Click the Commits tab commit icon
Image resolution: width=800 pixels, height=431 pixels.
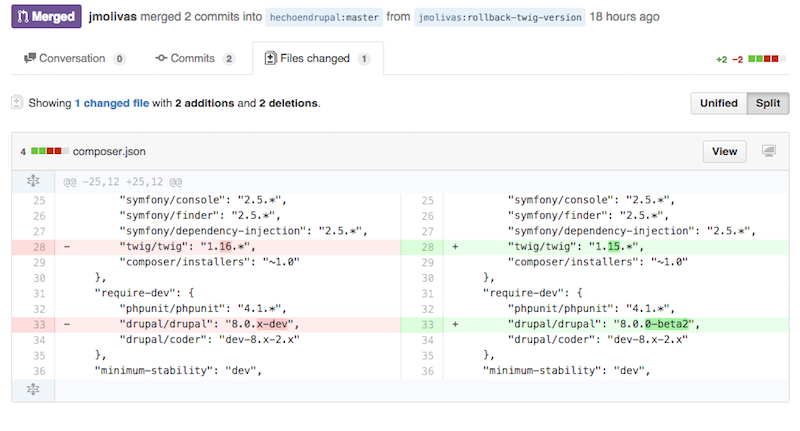click(x=161, y=58)
